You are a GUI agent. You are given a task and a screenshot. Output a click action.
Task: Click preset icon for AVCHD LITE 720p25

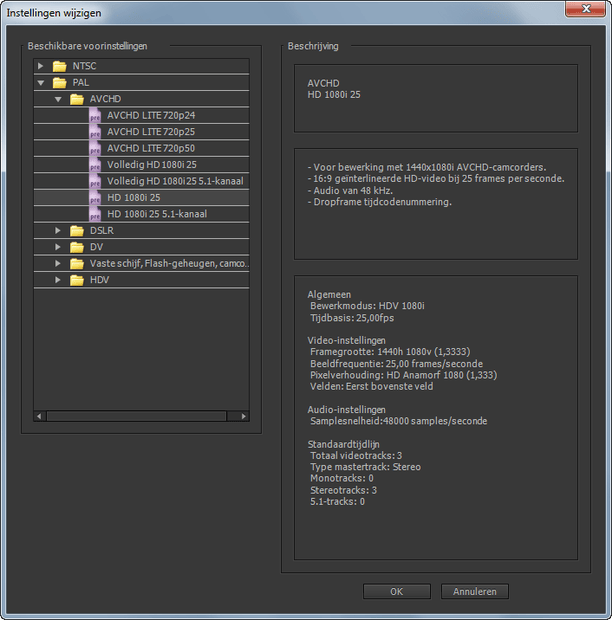pos(95,132)
